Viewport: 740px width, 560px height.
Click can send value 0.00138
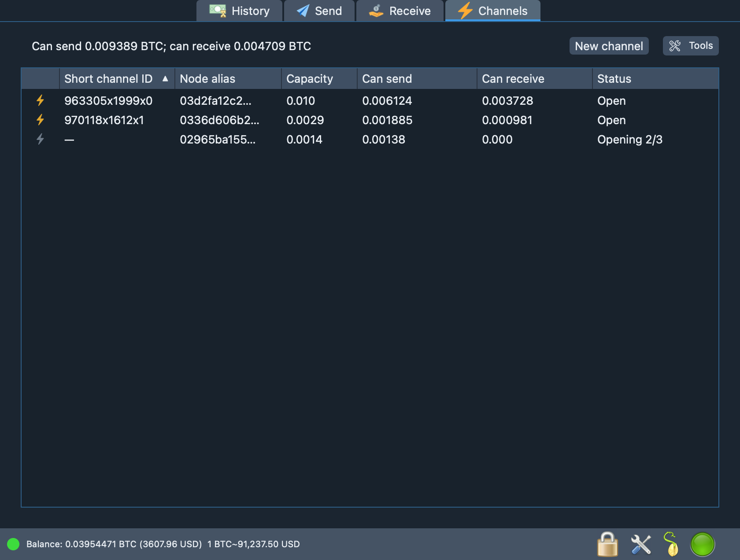click(x=384, y=140)
